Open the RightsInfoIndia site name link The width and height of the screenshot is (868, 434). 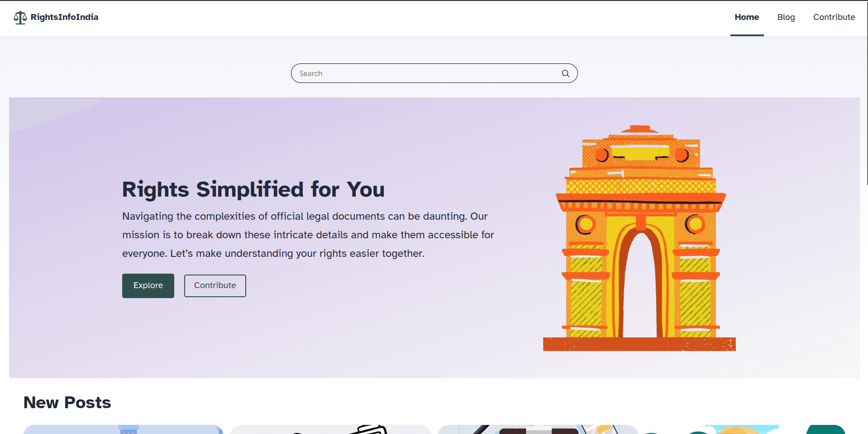(64, 17)
